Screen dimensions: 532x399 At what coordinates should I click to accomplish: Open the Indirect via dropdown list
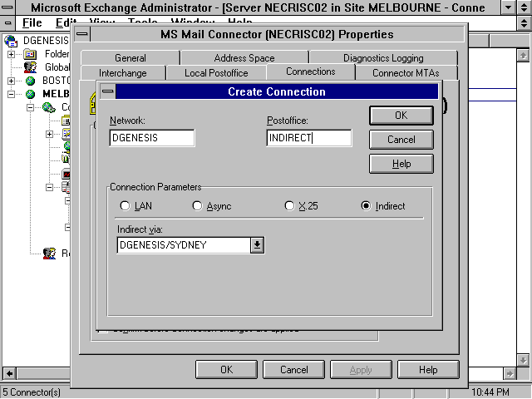click(257, 245)
